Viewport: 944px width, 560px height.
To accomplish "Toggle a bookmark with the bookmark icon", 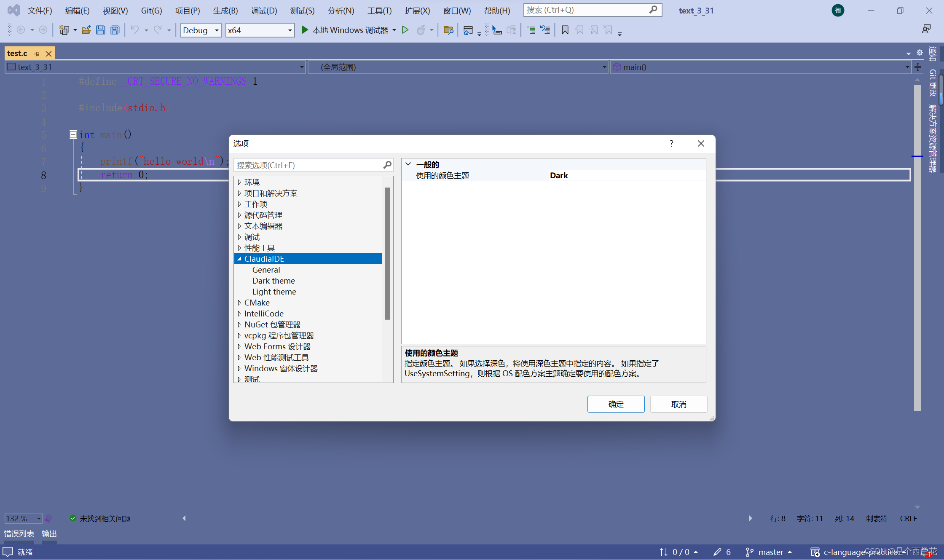I will pyautogui.click(x=565, y=30).
